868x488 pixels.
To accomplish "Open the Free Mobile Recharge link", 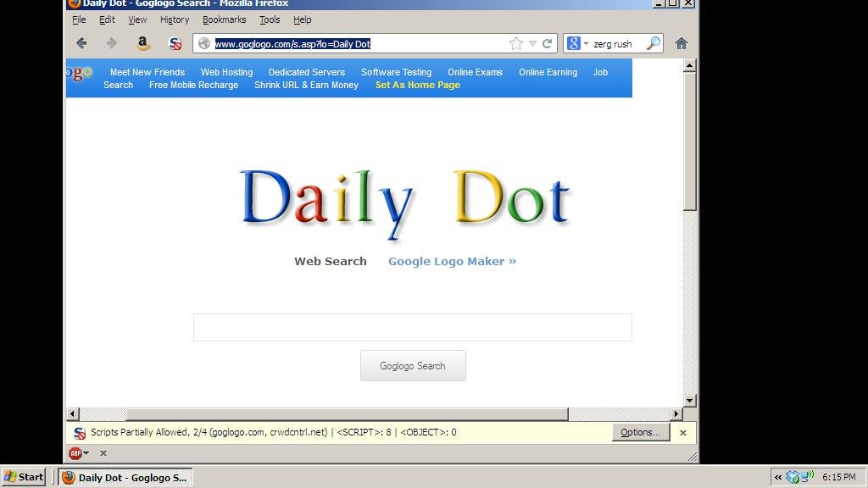I will pos(194,85).
